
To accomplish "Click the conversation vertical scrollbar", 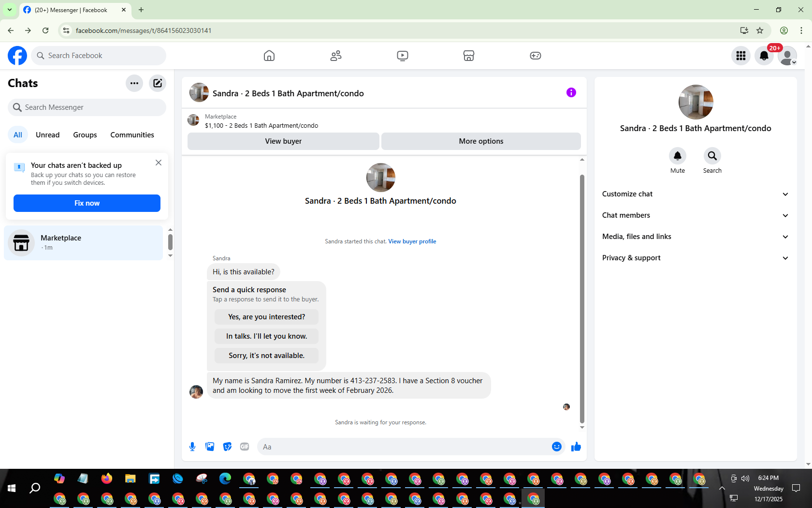I will click(x=582, y=299).
